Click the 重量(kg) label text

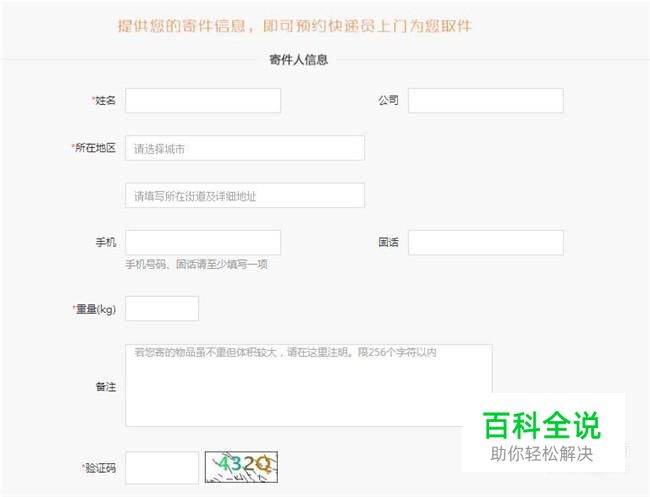pyautogui.click(x=94, y=309)
